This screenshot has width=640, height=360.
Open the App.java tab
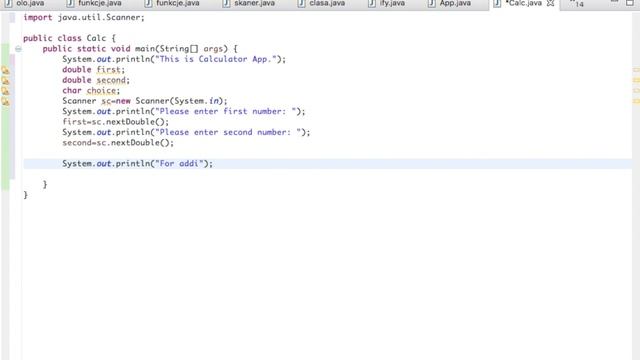455,3
